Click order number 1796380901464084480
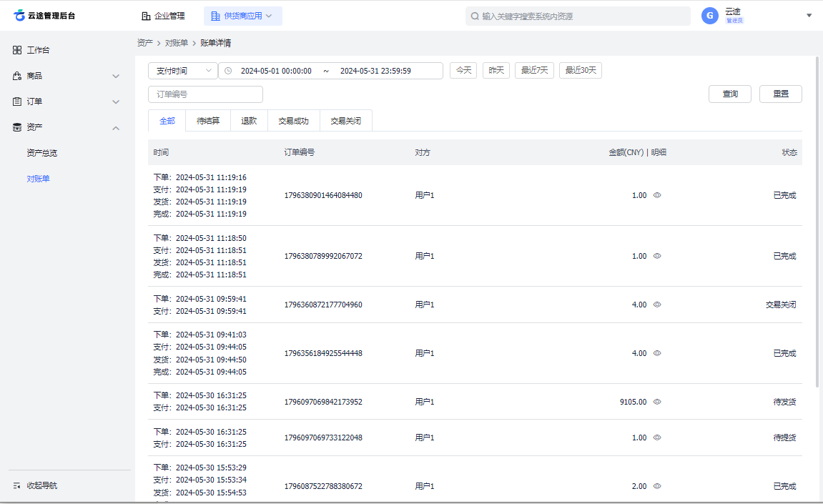 tap(323, 195)
